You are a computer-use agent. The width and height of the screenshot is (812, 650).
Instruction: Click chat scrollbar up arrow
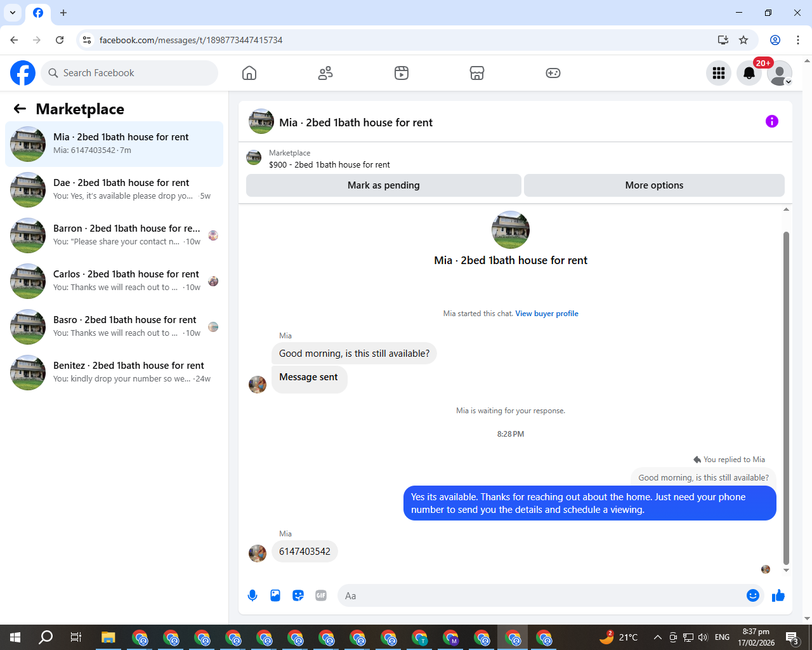(786, 209)
